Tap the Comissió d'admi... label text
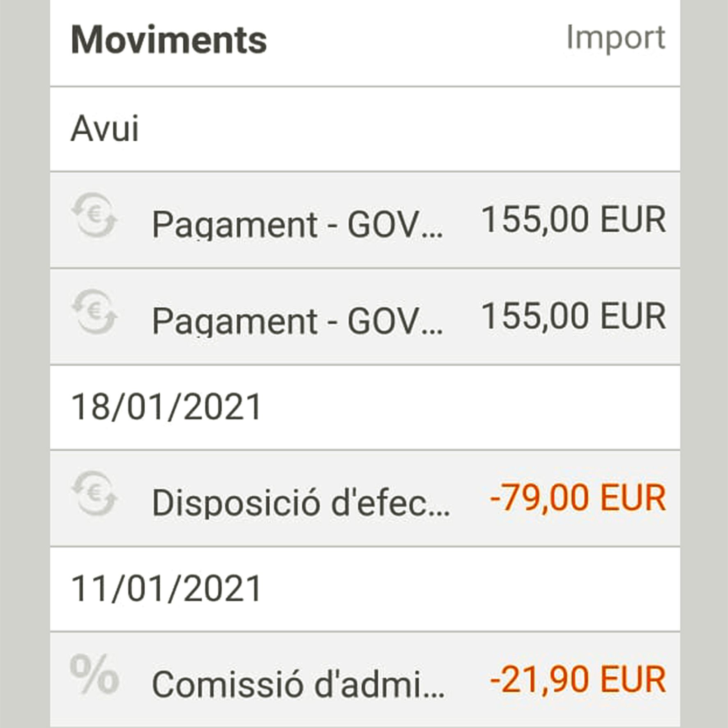This screenshot has width=728, height=728. (x=298, y=684)
